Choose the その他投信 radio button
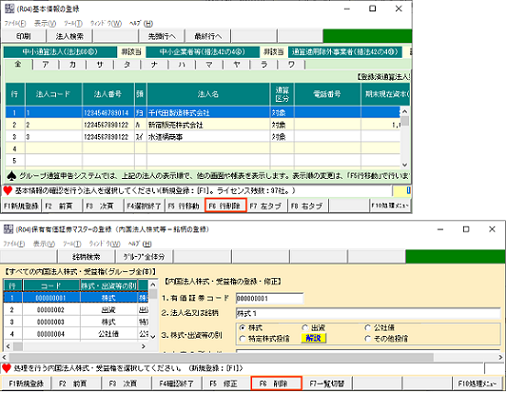This screenshot has width=507, height=393. point(368,339)
